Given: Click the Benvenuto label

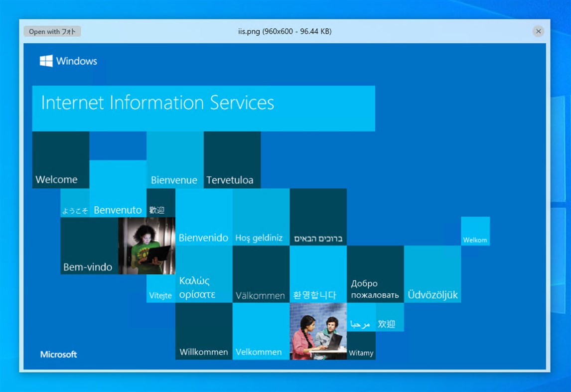Looking at the screenshot, I should [x=118, y=210].
